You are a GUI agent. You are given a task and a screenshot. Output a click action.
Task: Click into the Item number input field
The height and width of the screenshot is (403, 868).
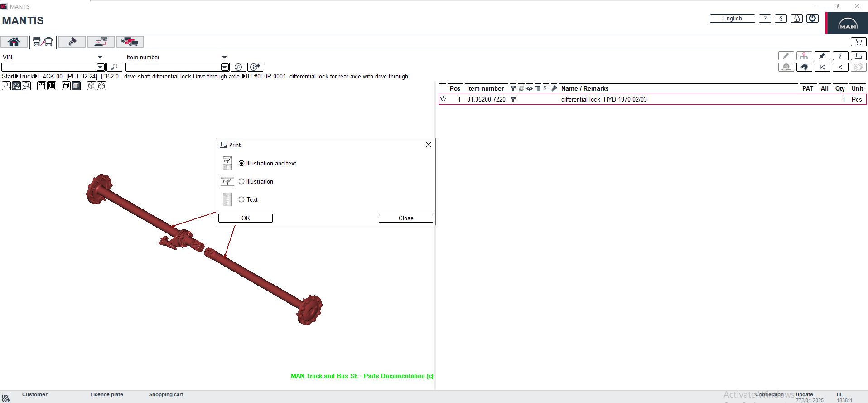pyautogui.click(x=173, y=67)
